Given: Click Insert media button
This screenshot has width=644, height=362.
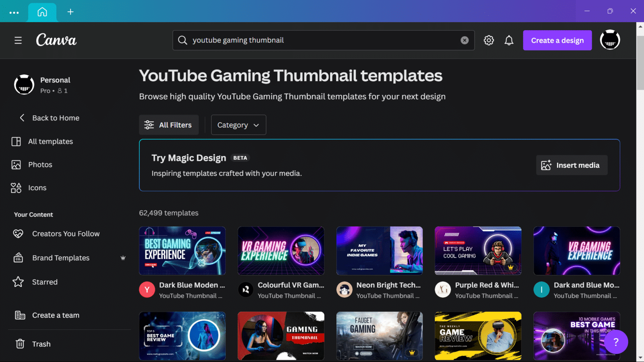Looking at the screenshot, I should (x=572, y=165).
